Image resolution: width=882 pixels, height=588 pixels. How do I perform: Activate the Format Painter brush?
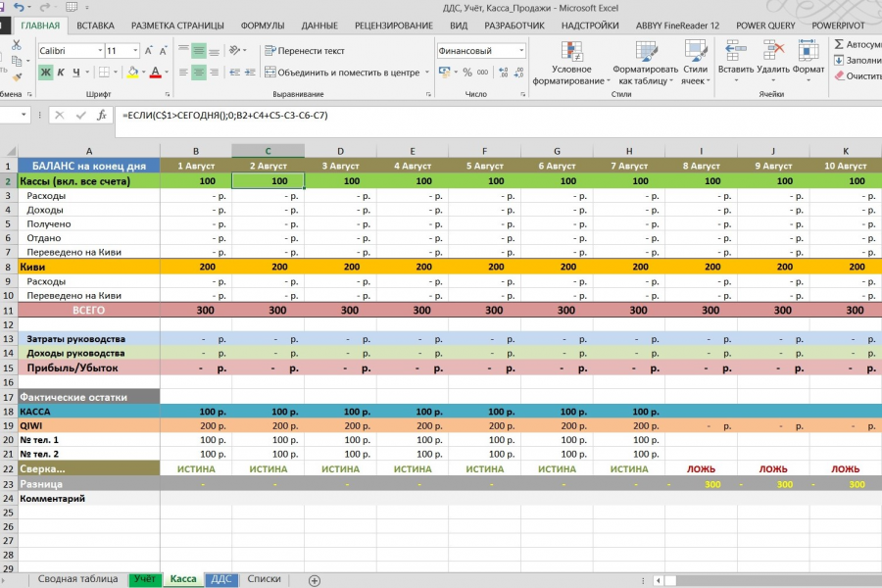(17, 76)
